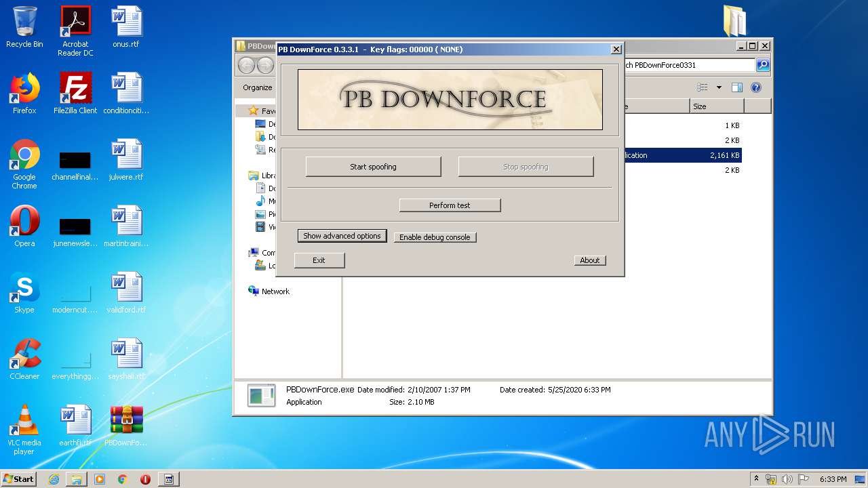Open FileZilla Client shortcut

pyautogui.click(x=75, y=94)
